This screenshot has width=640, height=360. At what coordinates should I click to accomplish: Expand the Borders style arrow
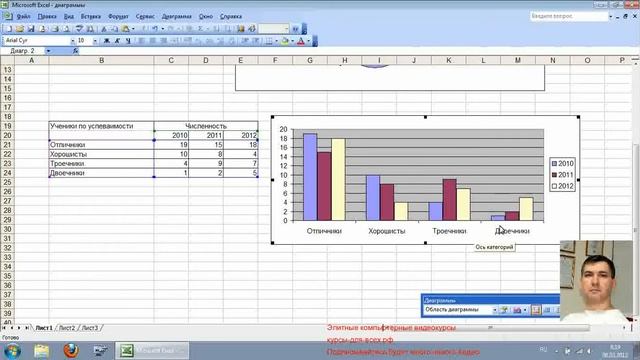tap(276, 40)
